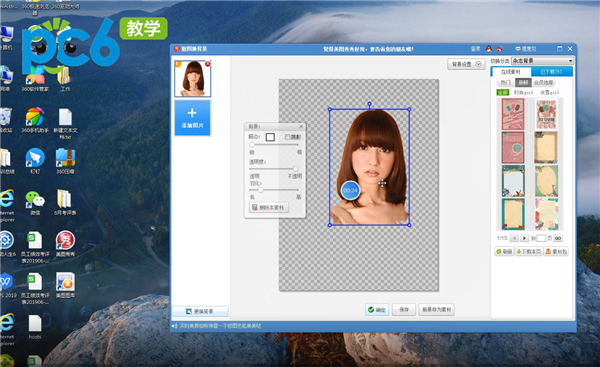The height and width of the screenshot is (367, 600).
Task: Open the border color swatch
Action: (x=270, y=137)
